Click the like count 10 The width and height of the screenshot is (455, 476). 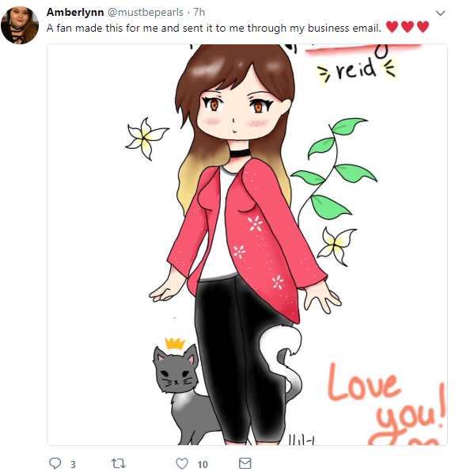click(x=203, y=464)
